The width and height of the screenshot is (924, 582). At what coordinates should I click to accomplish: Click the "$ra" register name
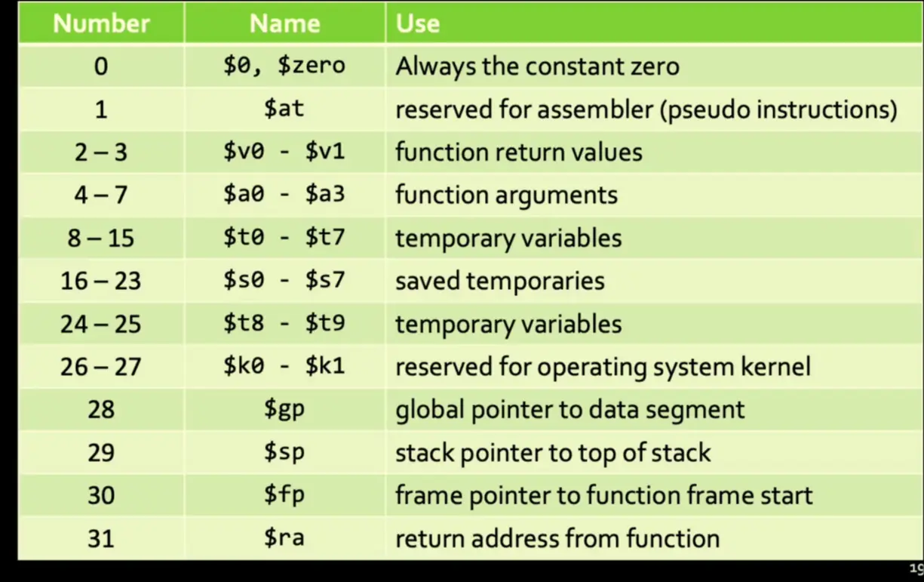[x=284, y=538]
